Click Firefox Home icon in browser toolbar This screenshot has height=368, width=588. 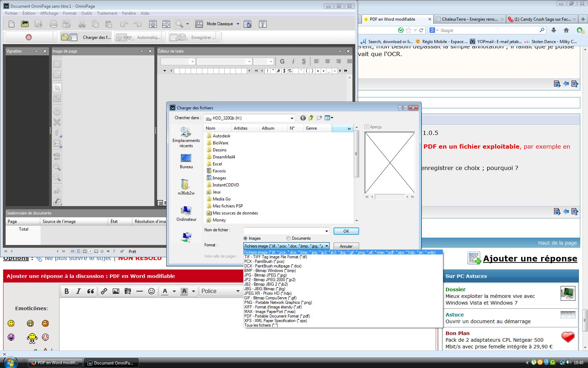566,30
